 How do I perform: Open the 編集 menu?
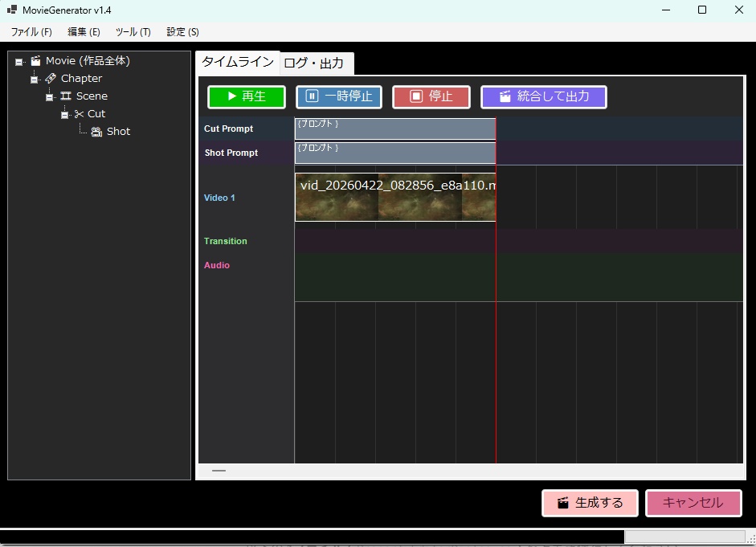coord(83,31)
